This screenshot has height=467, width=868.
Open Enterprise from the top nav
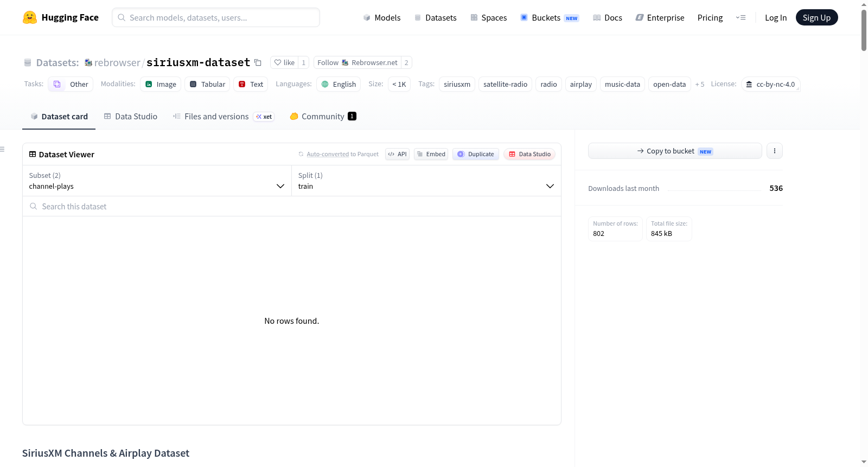point(660,17)
